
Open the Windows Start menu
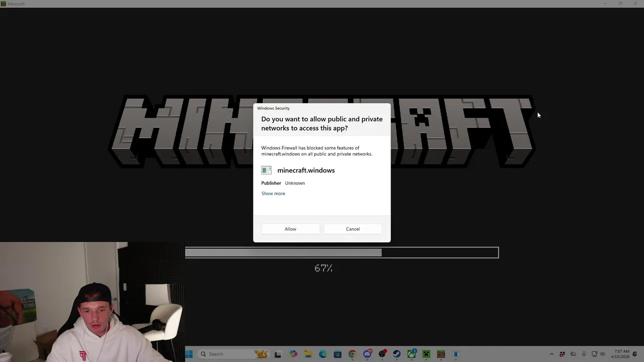[x=189, y=354]
